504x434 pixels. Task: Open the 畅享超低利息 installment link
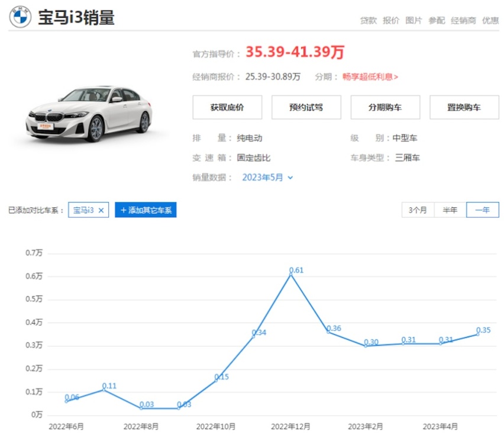point(370,77)
